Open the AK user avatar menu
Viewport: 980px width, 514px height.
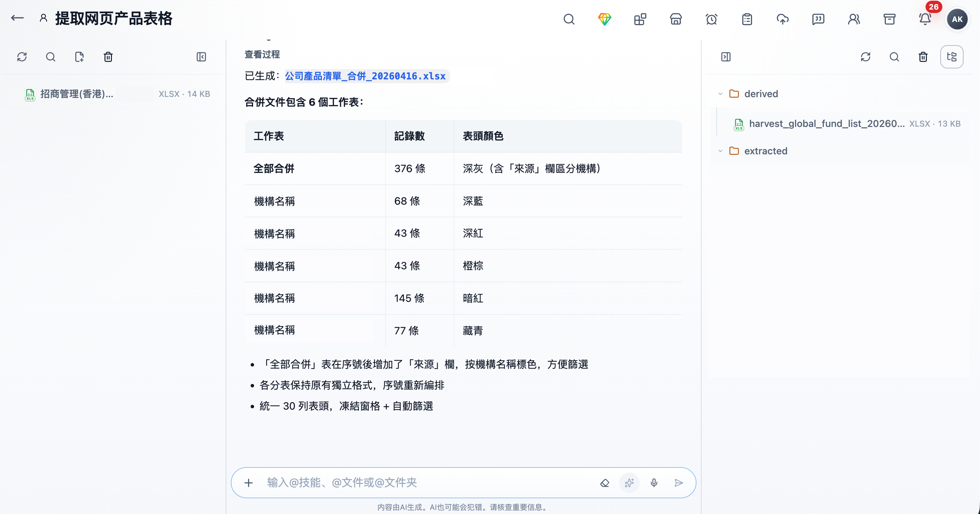957,19
